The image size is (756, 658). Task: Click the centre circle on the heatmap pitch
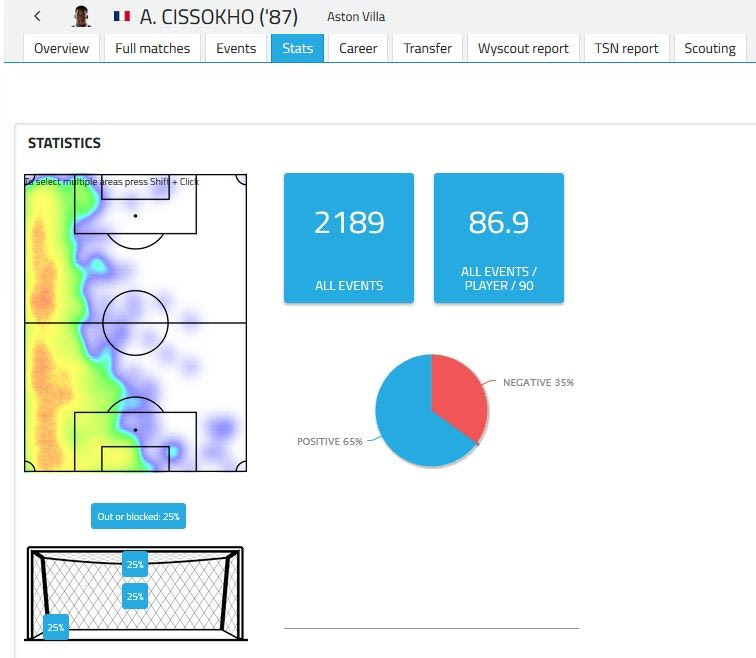[x=135, y=323]
